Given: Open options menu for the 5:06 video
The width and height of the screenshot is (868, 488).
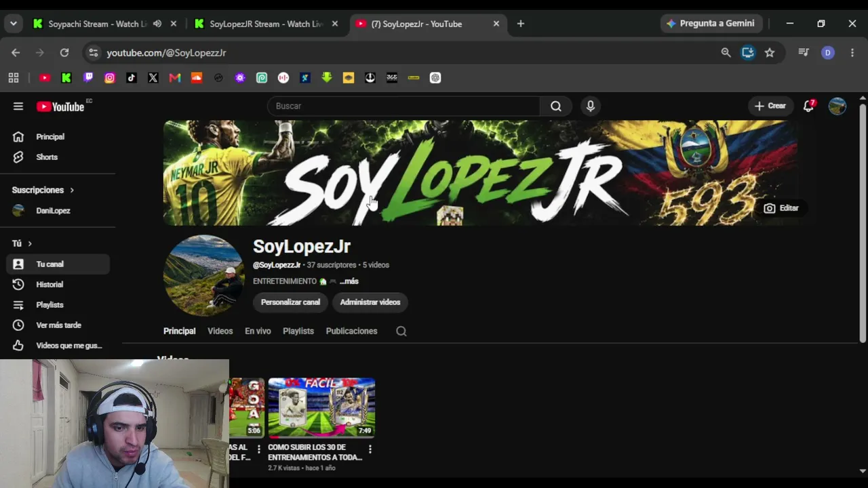Looking at the screenshot, I should 258,449.
